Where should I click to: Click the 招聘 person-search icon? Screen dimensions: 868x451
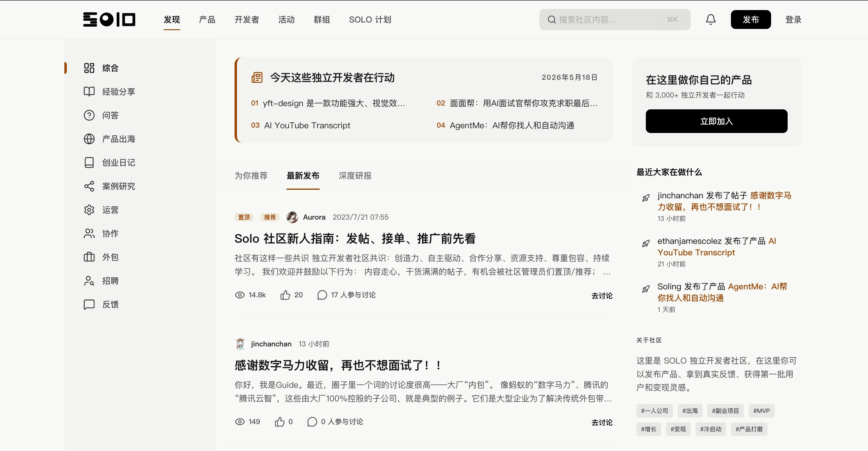click(89, 281)
